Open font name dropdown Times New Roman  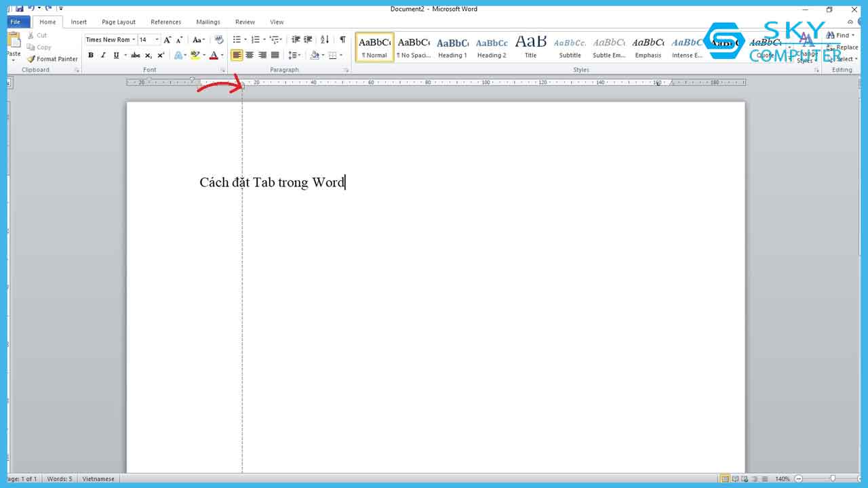pos(134,40)
